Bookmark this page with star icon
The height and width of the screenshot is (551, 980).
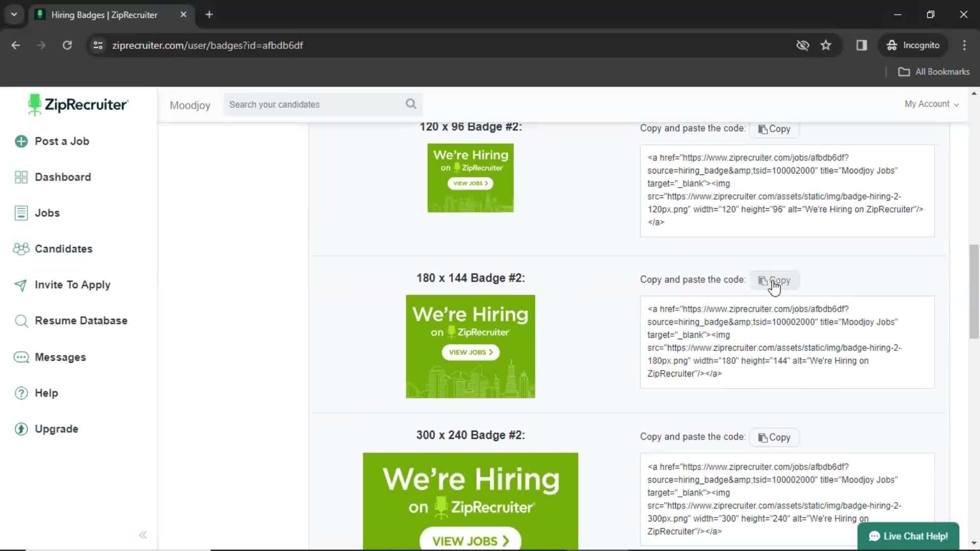pyautogui.click(x=826, y=45)
